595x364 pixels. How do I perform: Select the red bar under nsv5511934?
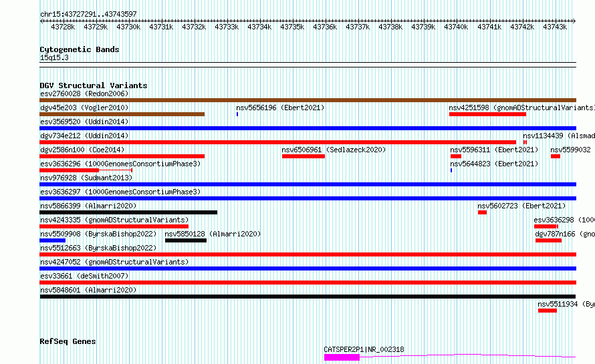[547, 311]
